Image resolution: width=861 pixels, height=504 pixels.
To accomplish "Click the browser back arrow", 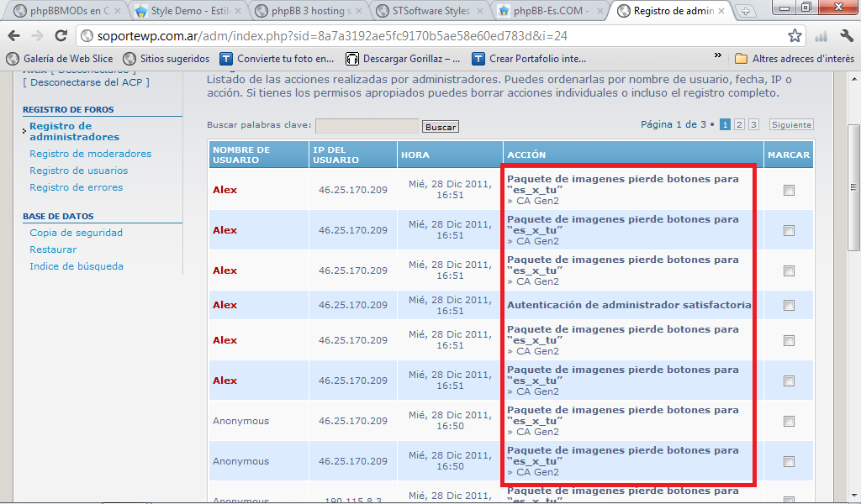I will click(14, 36).
